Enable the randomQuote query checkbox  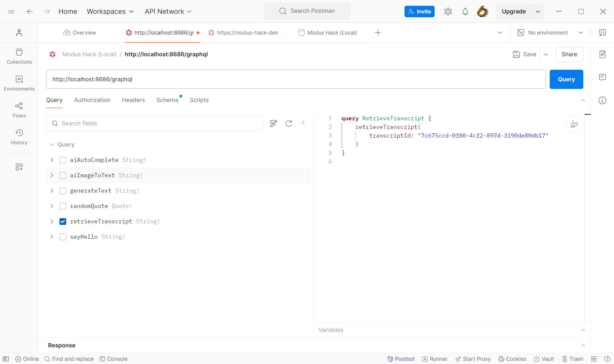point(63,205)
